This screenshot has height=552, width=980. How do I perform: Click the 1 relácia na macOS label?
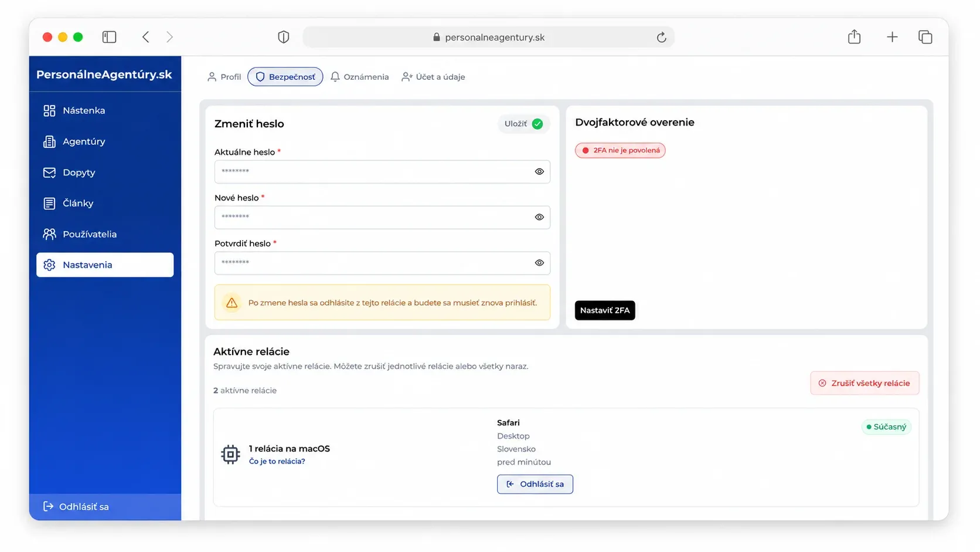[290, 449]
